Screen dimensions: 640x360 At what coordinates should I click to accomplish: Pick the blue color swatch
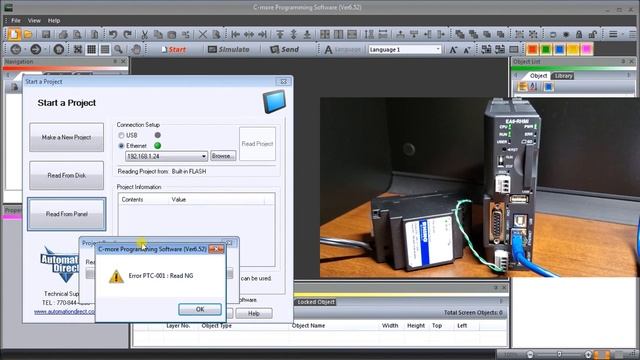[560, 49]
